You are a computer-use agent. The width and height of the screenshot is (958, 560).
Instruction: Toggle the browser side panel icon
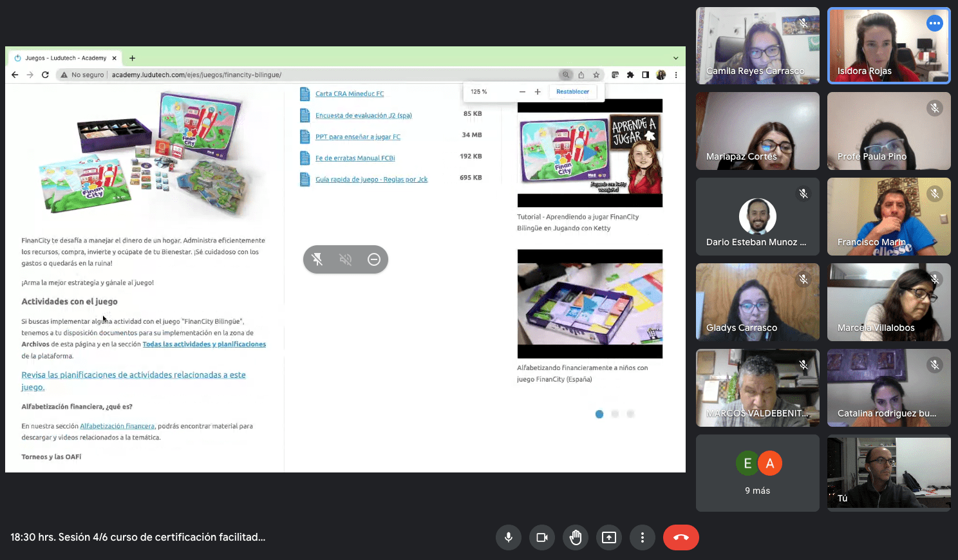[645, 75]
